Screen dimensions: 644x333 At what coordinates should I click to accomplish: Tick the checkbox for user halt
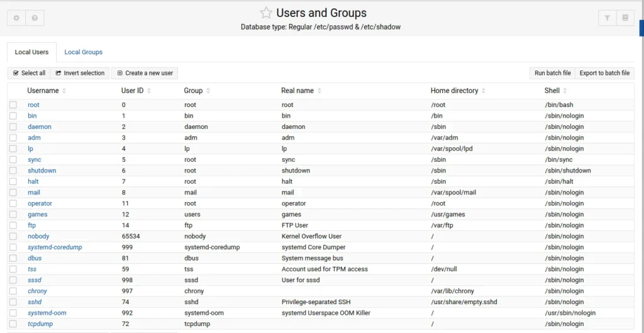(x=13, y=181)
